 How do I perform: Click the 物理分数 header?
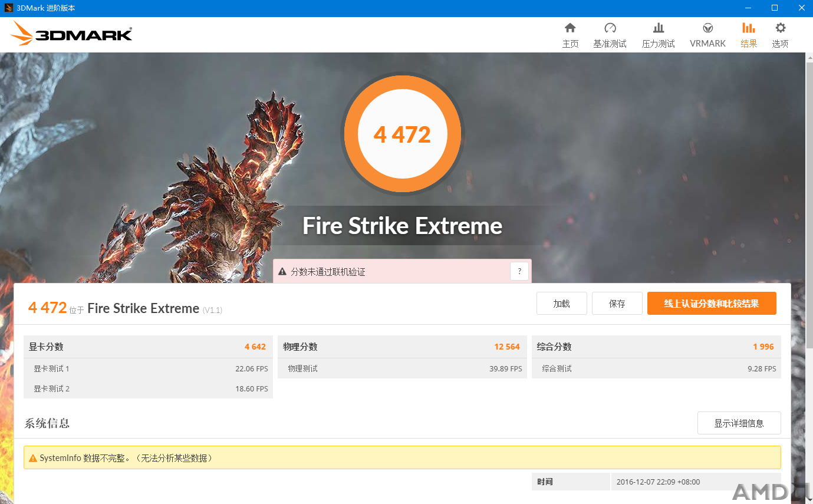tap(402, 347)
